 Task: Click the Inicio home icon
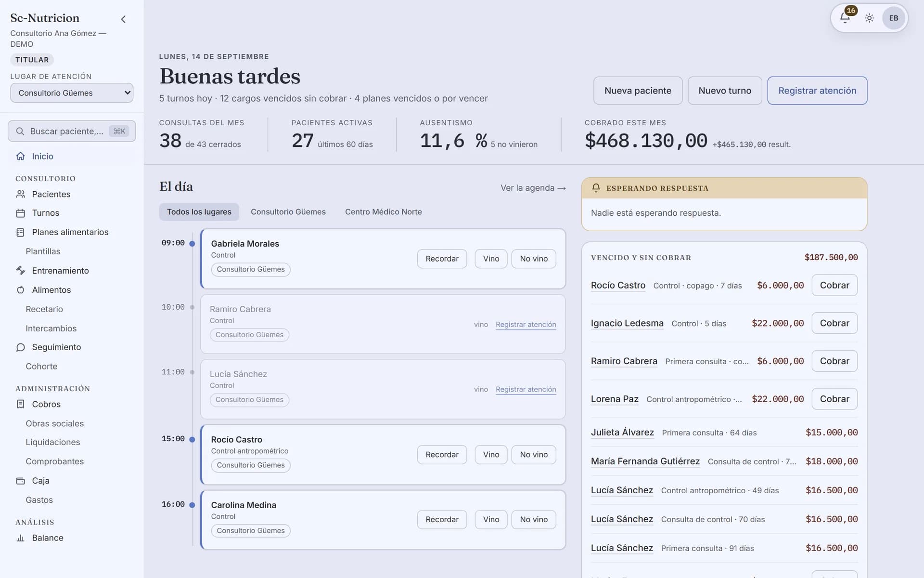click(20, 156)
